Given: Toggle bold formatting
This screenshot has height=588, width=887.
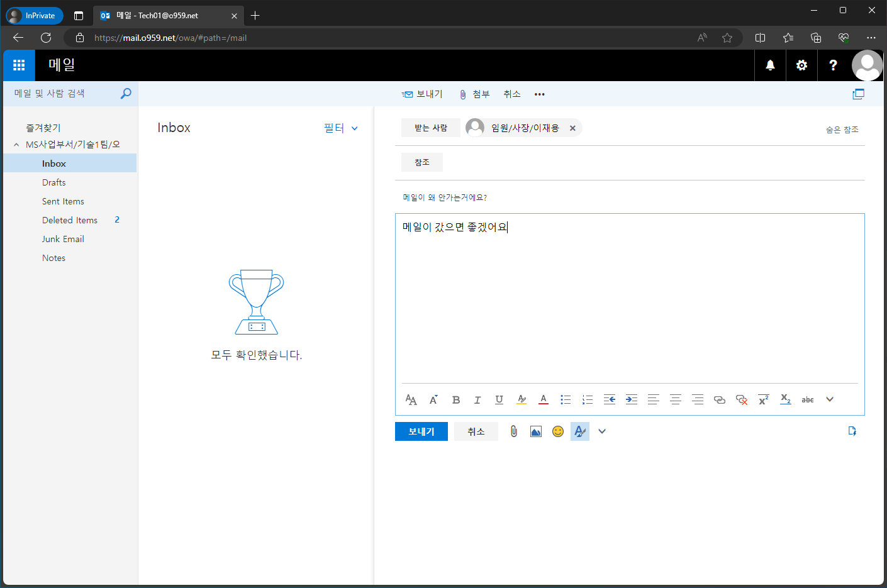Looking at the screenshot, I should (x=455, y=399).
